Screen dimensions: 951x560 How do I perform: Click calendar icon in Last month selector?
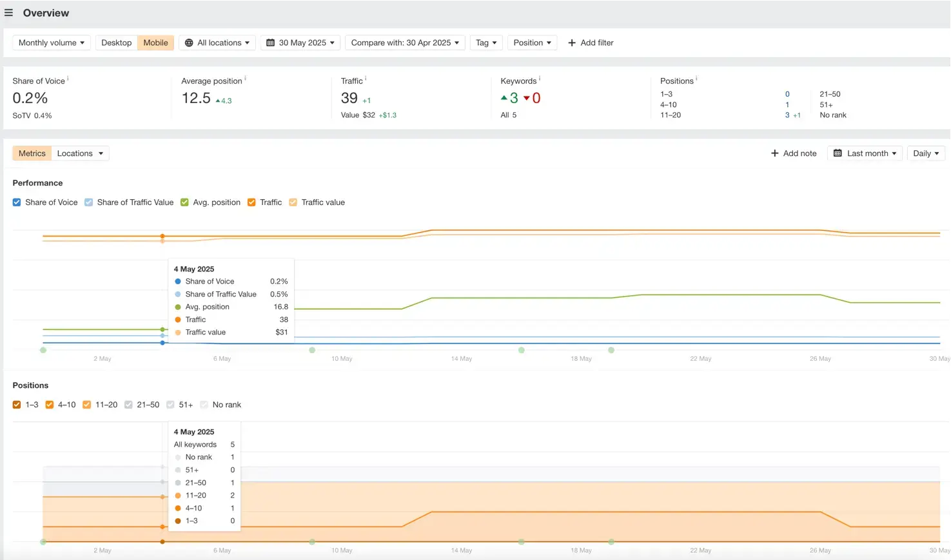point(838,153)
